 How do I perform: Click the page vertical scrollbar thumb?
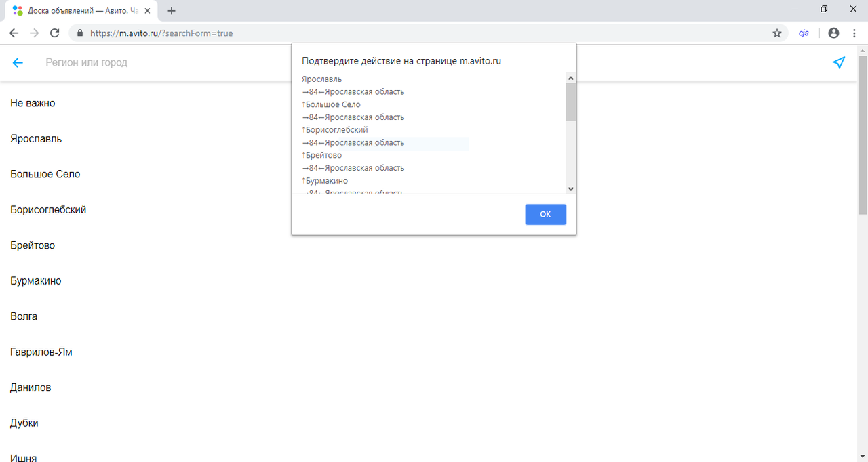tap(863, 134)
